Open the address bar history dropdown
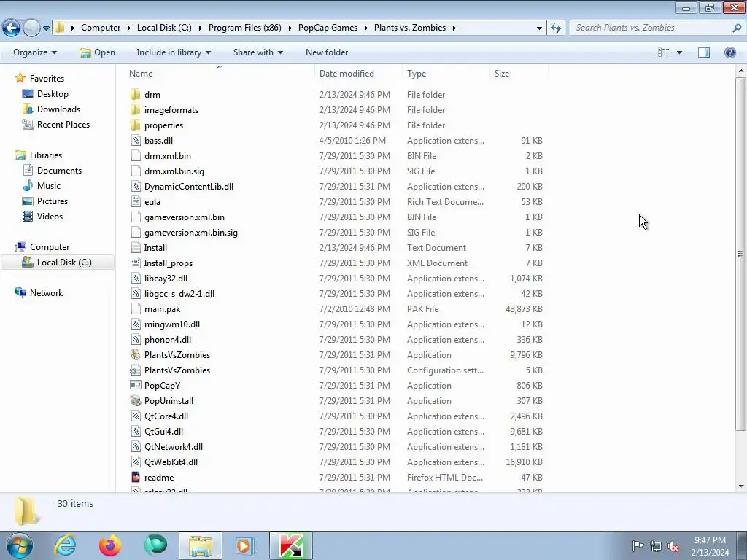747x560 pixels. coord(539,28)
